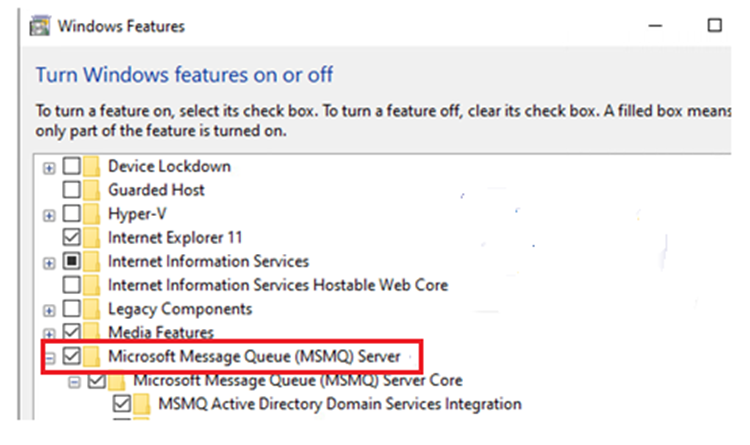
Task: Click the Windows Features title bar icon
Action: click(40, 26)
